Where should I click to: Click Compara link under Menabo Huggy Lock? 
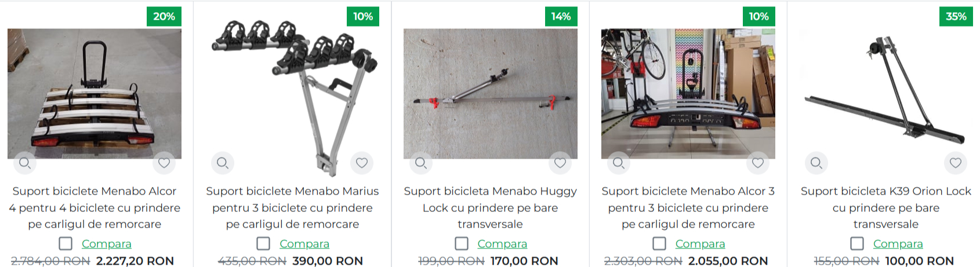502,244
